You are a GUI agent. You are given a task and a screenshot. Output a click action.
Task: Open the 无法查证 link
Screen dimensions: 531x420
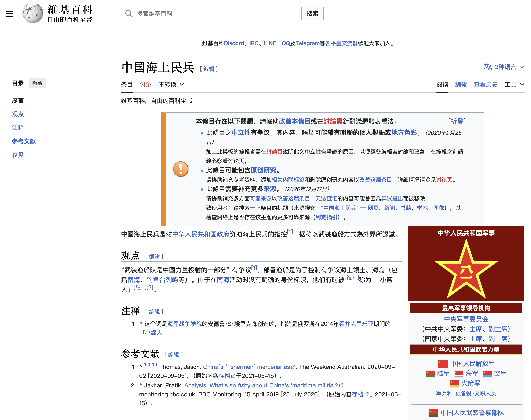326,198
